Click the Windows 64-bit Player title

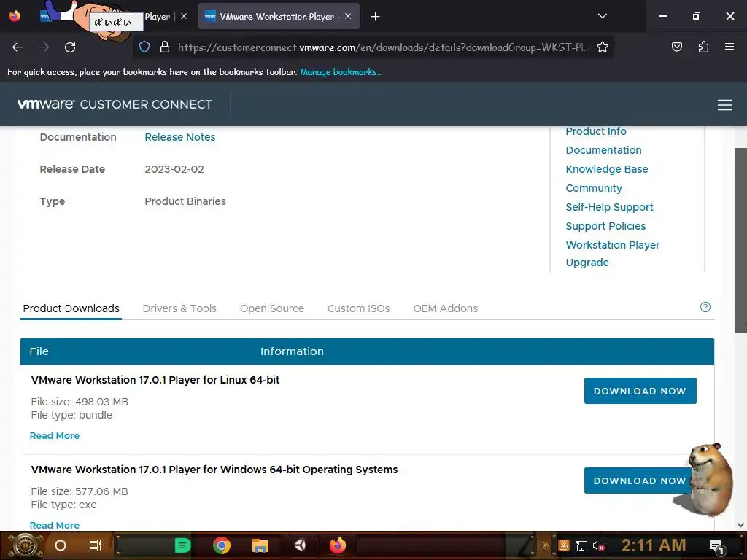214,470
